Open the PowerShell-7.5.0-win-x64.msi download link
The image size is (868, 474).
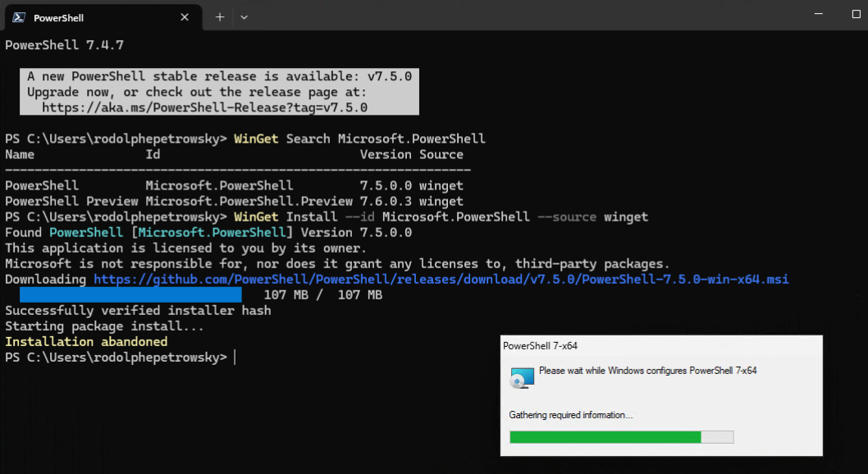pyautogui.click(x=441, y=280)
